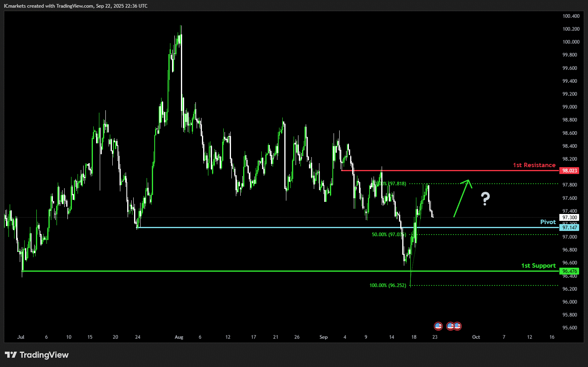Select the "1st Support" text label
588x367 pixels.
[x=538, y=266]
